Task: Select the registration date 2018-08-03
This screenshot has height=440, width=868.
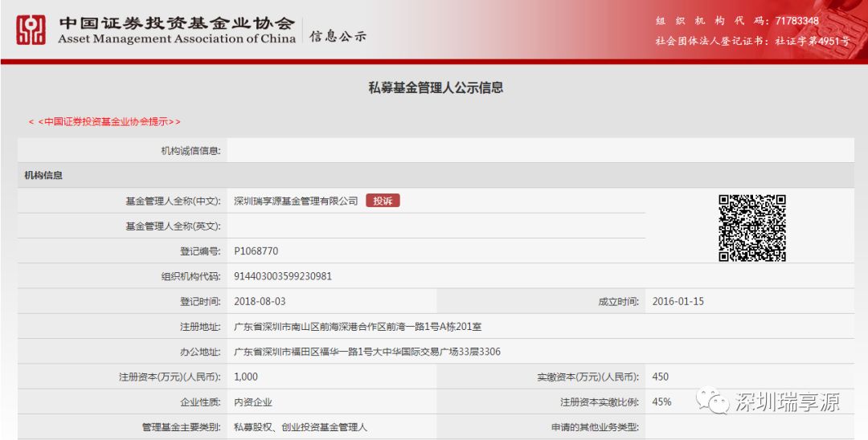Action: click(x=260, y=301)
